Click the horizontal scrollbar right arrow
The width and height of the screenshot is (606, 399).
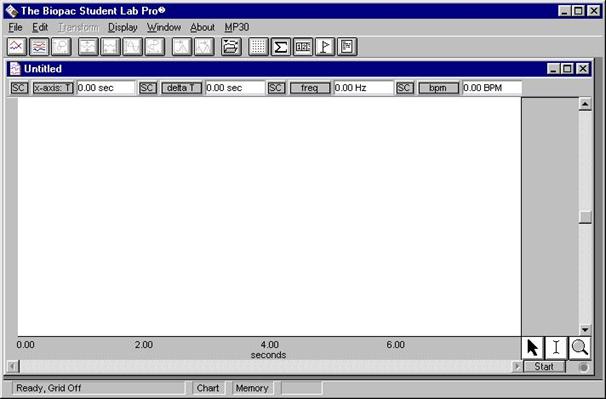pos(517,366)
